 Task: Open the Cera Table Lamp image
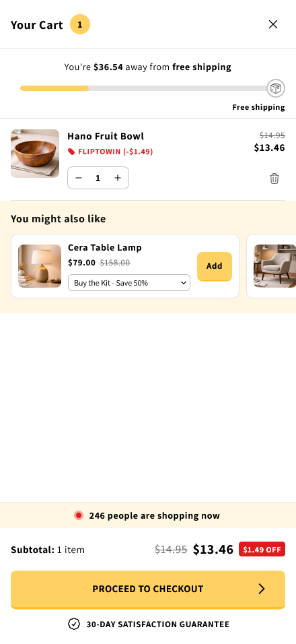click(x=40, y=266)
